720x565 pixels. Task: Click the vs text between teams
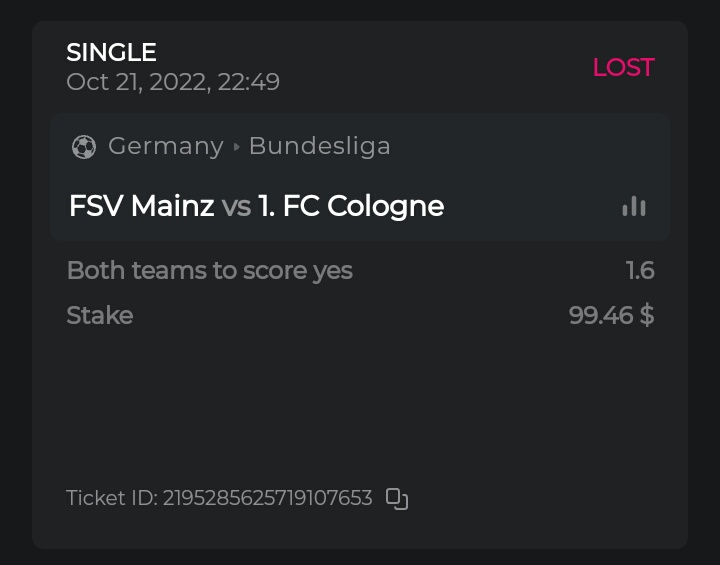coord(236,206)
